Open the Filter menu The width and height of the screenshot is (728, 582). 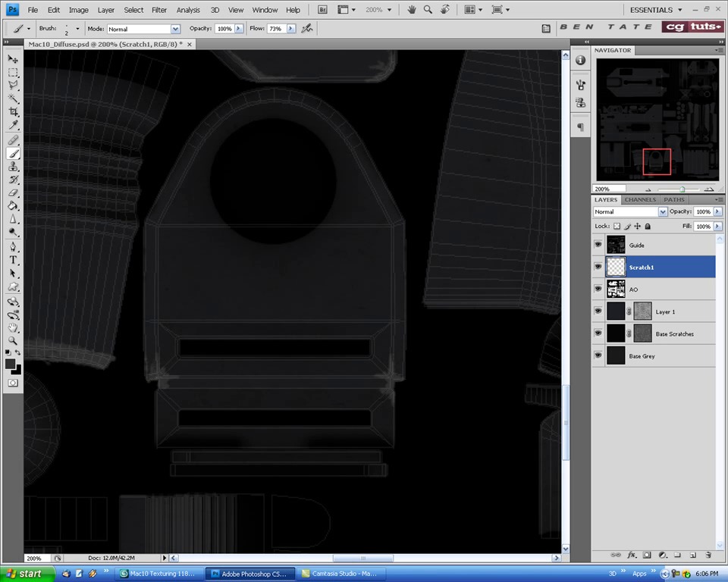point(159,10)
